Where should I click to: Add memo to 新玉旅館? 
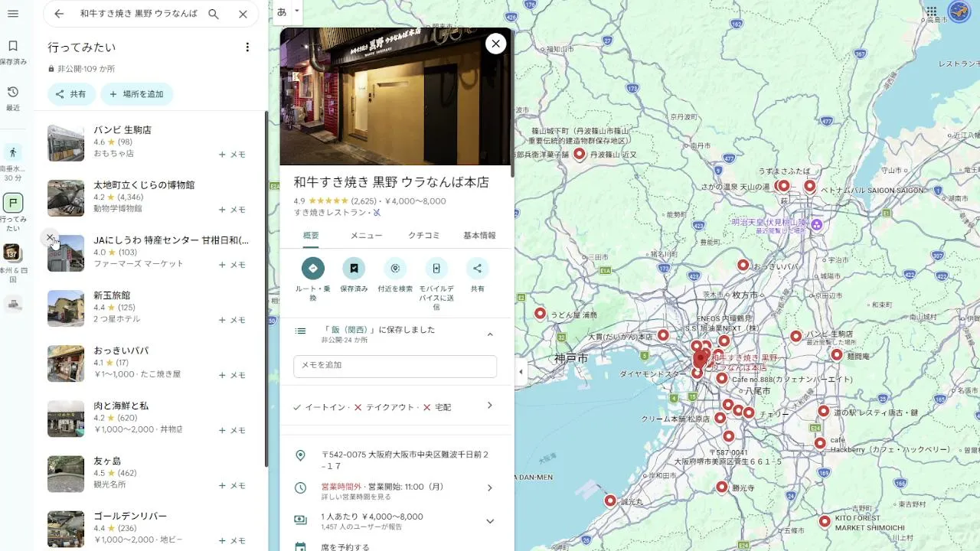tap(233, 320)
